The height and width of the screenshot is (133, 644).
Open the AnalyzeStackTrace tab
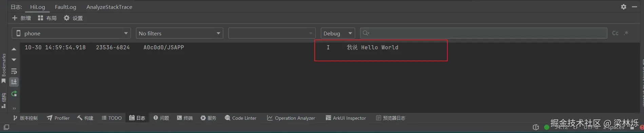[109, 7]
